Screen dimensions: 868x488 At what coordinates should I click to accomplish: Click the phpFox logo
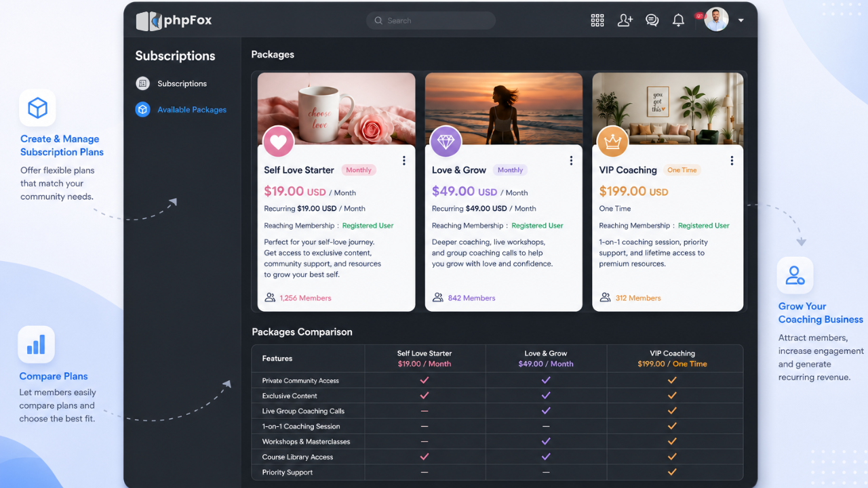click(x=174, y=20)
